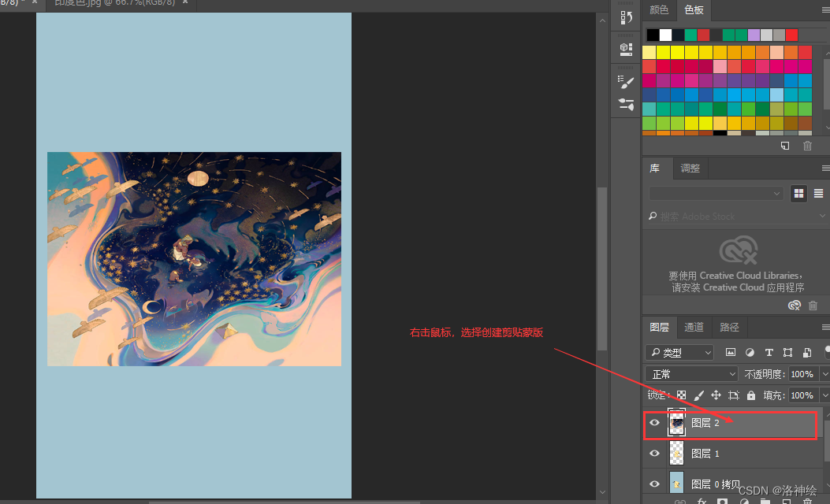
Task: Switch library to grid view
Action: pos(798,194)
